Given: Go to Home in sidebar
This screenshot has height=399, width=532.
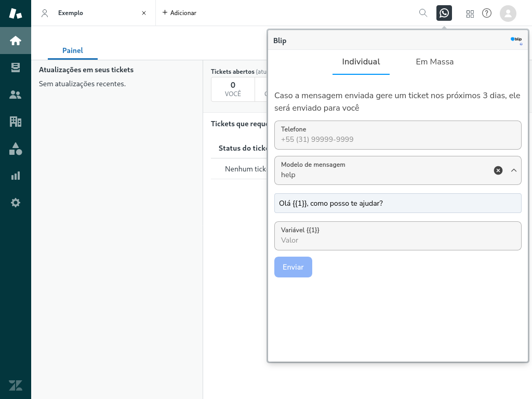Looking at the screenshot, I should coord(16,41).
